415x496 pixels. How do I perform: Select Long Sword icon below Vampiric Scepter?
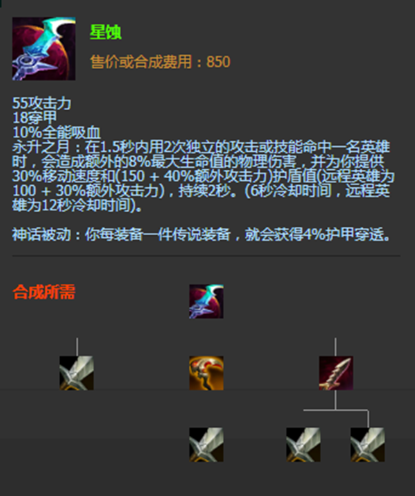coord(206,445)
